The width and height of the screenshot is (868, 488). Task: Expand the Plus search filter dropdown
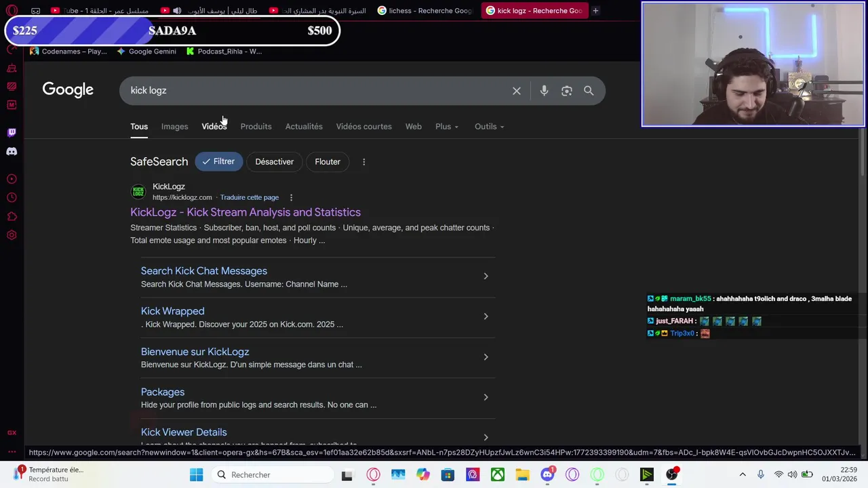tap(447, 127)
